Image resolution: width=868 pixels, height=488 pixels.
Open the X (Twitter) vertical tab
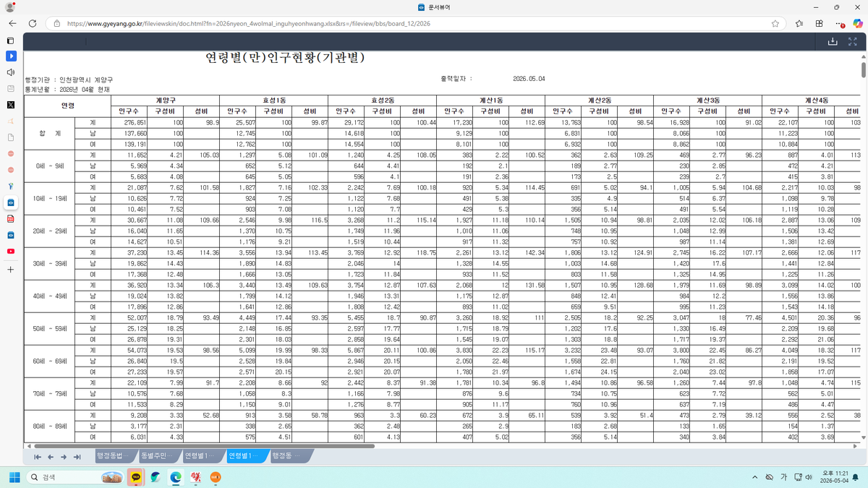click(x=11, y=105)
